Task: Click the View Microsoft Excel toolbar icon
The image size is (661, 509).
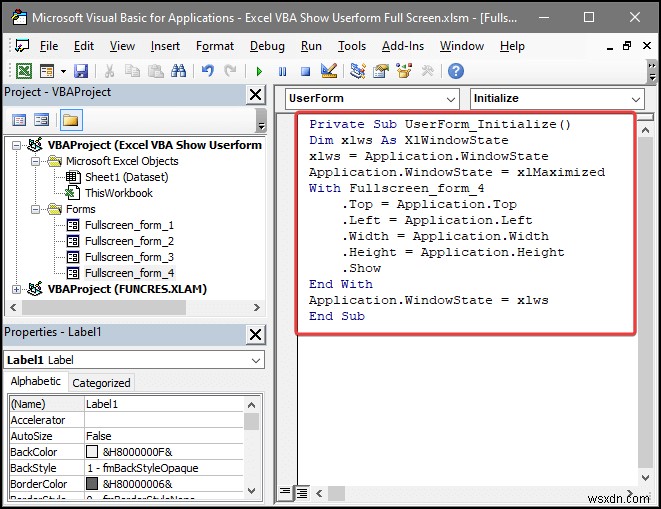Action: [24, 71]
